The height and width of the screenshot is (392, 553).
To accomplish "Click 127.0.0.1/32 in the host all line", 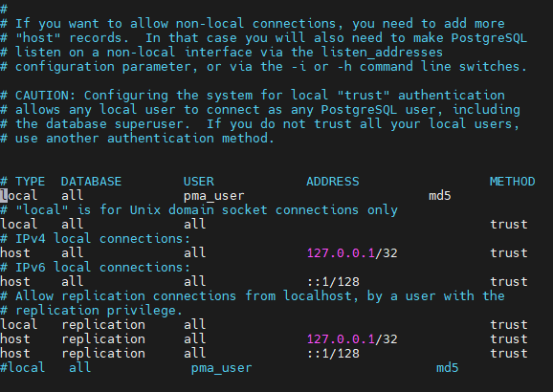I will pyautogui.click(x=352, y=253).
